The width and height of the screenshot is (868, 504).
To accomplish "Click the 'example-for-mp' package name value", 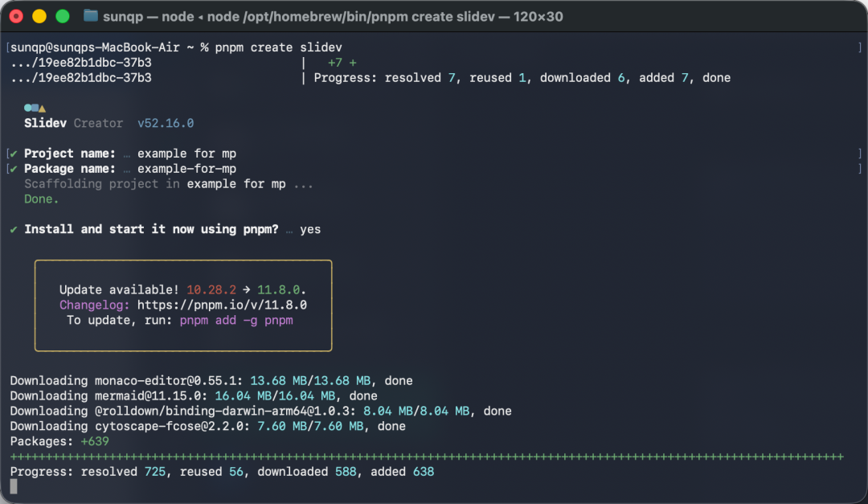I will tap(186, 169).
